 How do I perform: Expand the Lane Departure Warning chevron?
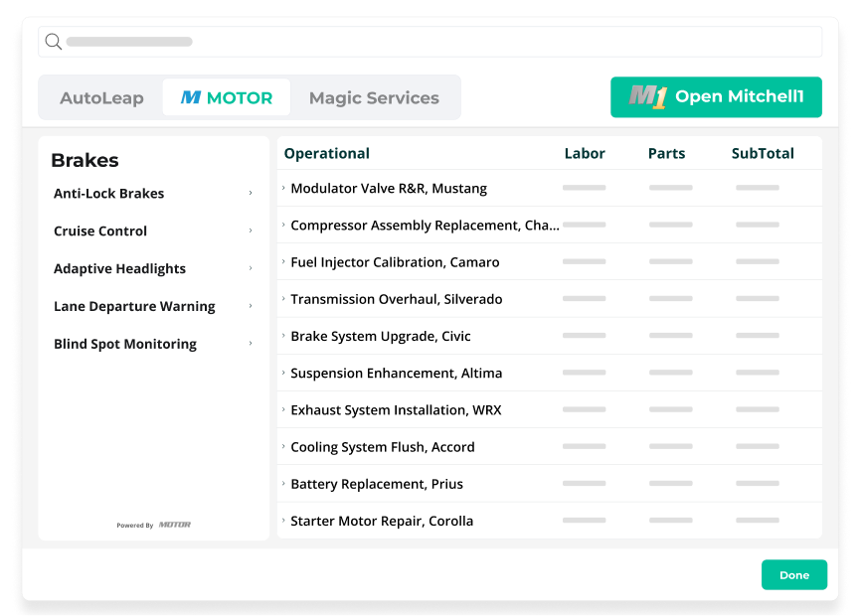251,306
